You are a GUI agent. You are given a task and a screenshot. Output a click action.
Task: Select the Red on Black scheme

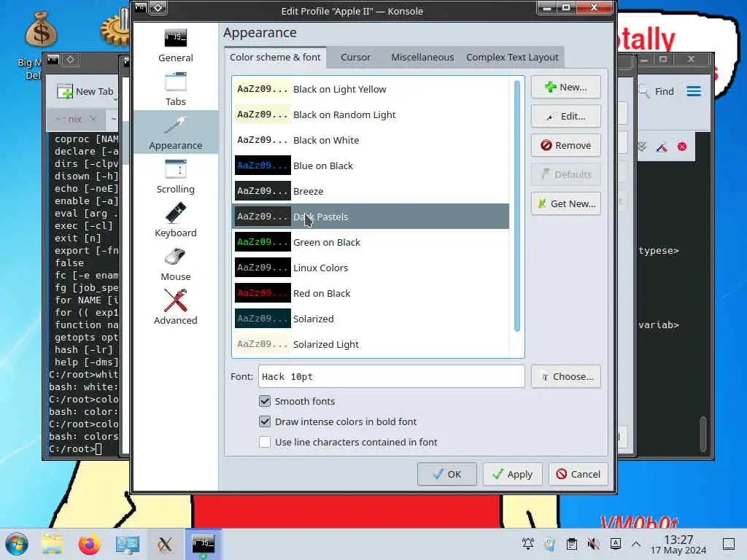tap(371, 293)
